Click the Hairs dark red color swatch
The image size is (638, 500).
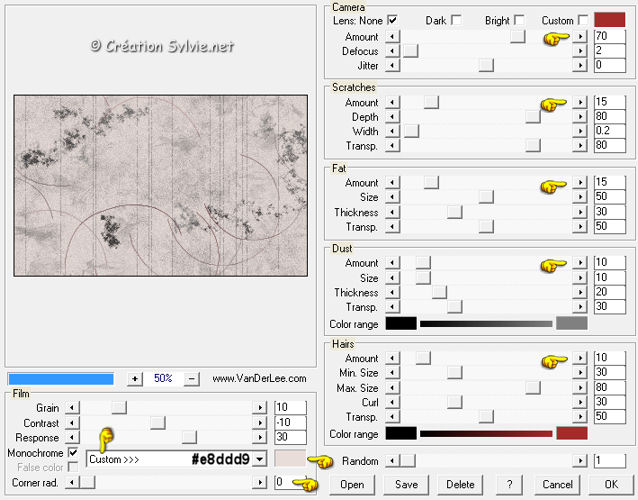pos(571,433)
